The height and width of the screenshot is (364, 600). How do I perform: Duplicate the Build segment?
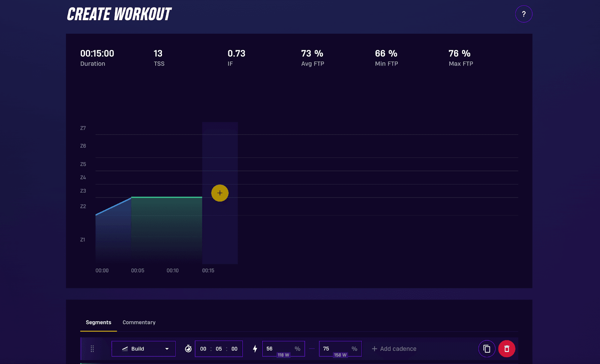click(x=487, y=349)
